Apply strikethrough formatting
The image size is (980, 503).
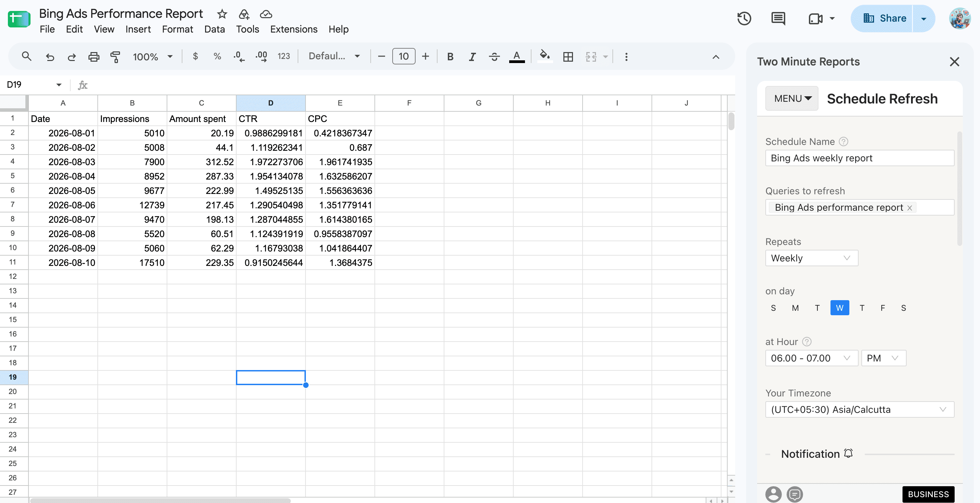point(494,57)
